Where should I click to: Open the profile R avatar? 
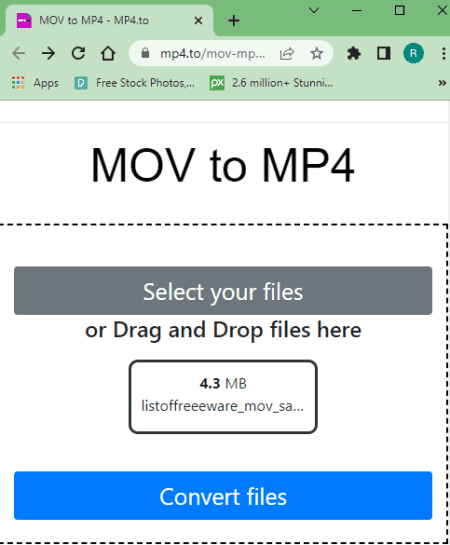coord(414,53)
